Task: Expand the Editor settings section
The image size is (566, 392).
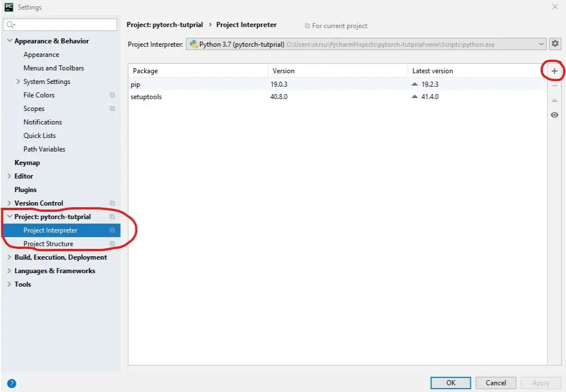Action: 10,176
